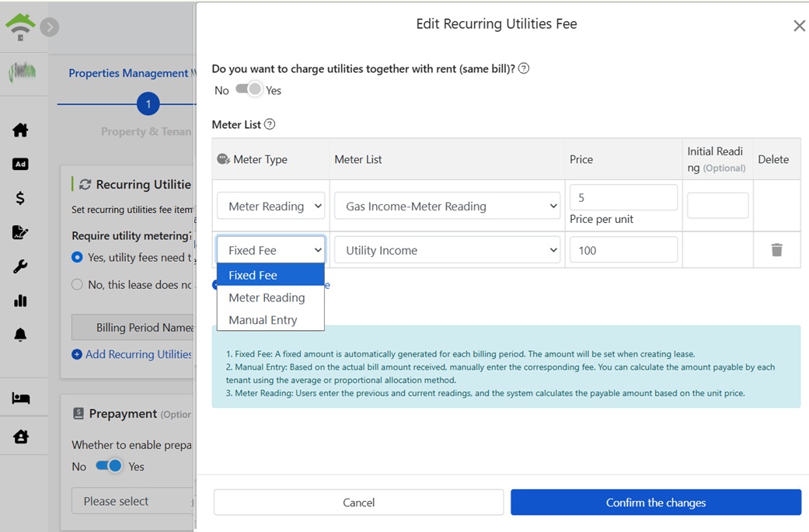Open the lease signing document icon

20,232
